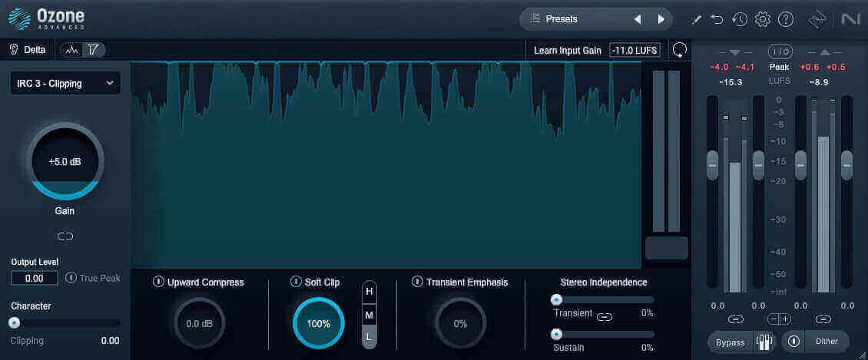
Task: Click the right input gain fader handle
Action: point(758,165)
